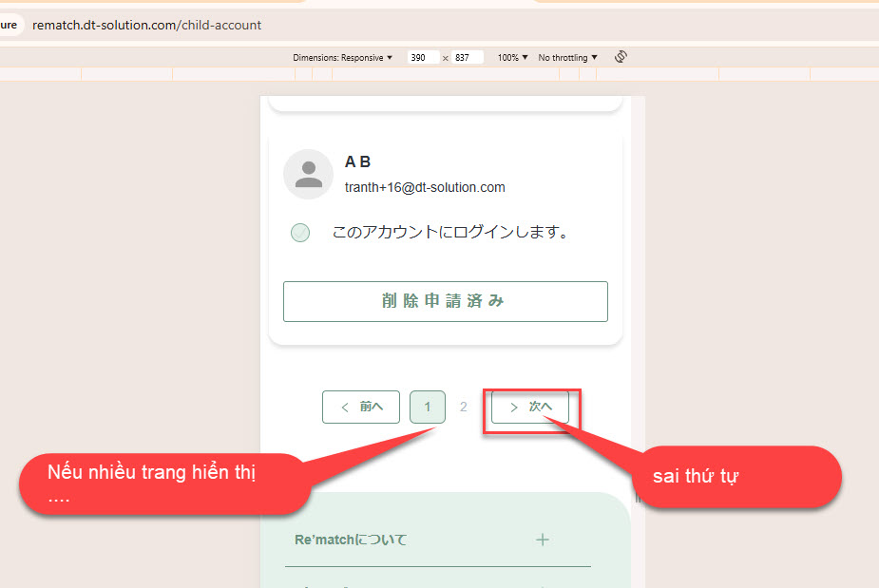Open the Dimensions: Responsive dropdown
879x588 pixels.
click(x=342, y=58)
